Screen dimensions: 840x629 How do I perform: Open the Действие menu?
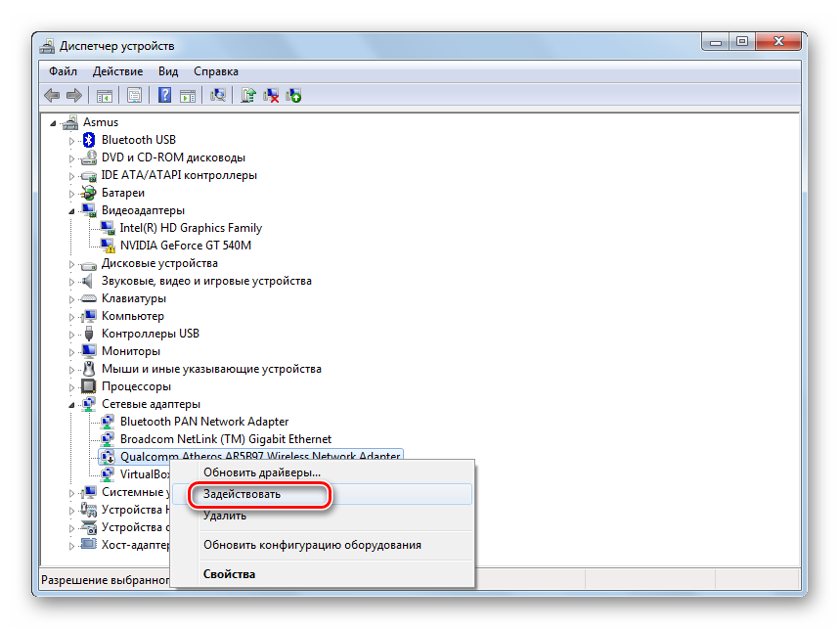tap(117, 71)
